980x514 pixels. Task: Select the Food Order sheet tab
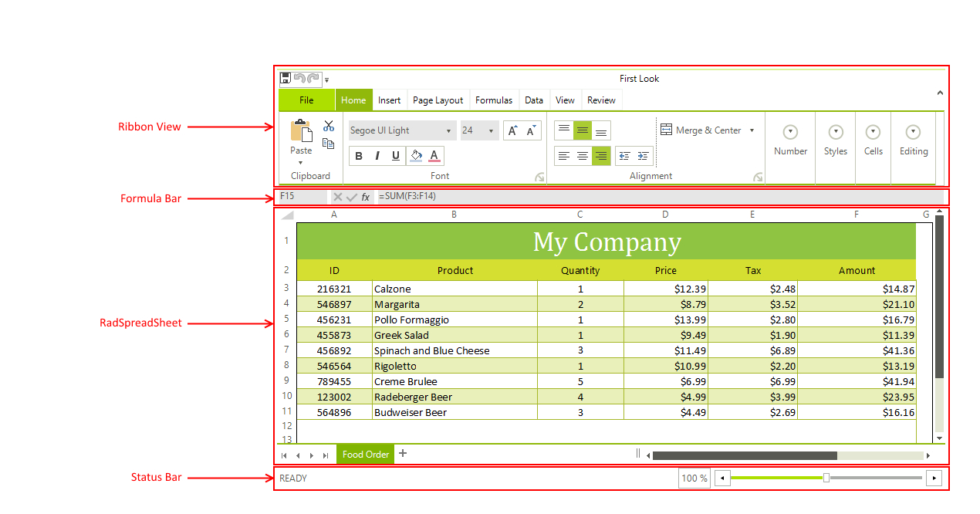pyautogui.click(x=366, y=455)
